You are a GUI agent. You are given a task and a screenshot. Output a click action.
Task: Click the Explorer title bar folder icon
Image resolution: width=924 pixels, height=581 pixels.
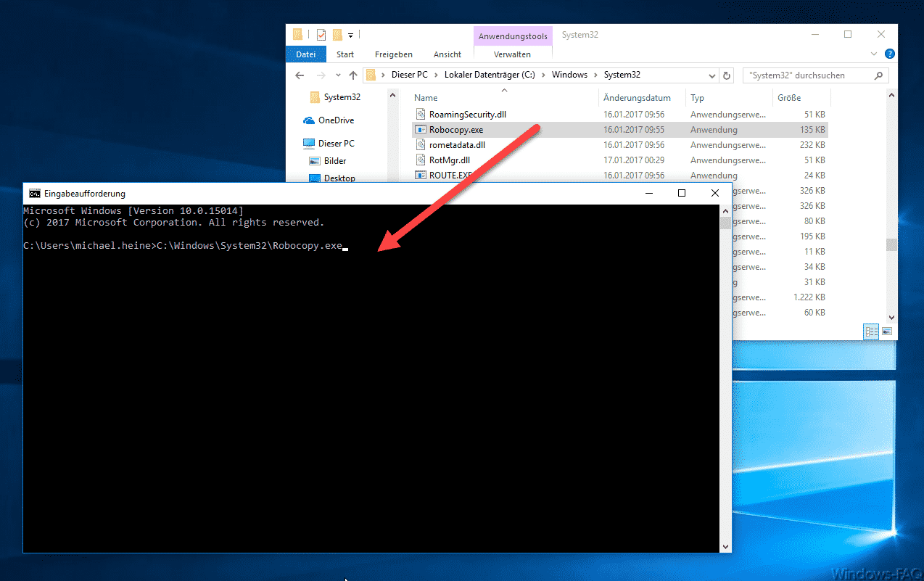click(298, 34)
